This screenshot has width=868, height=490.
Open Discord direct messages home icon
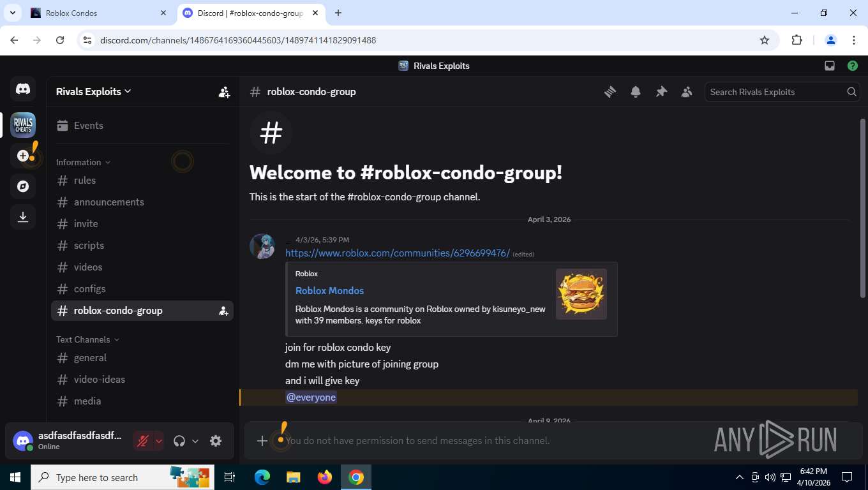point(23,89)
